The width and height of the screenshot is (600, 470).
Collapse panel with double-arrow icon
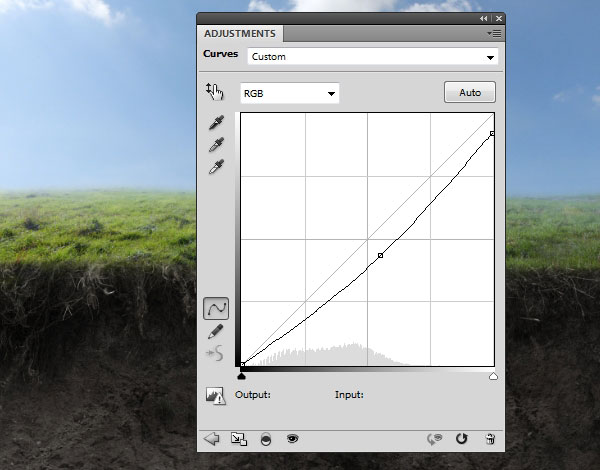(484, 18)
